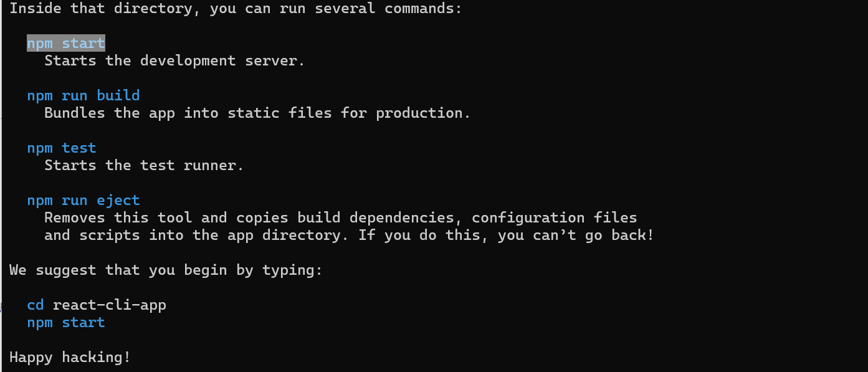Select the "npm run build" command text
The width and height of the screenshot is (868, 372).
coord(83,95)
